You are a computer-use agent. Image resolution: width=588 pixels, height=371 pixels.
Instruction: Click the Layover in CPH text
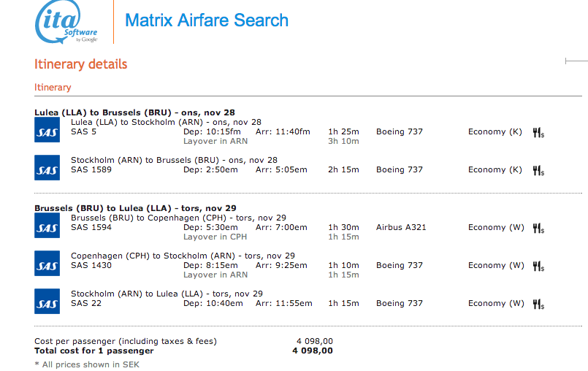[x=215, y=237]
